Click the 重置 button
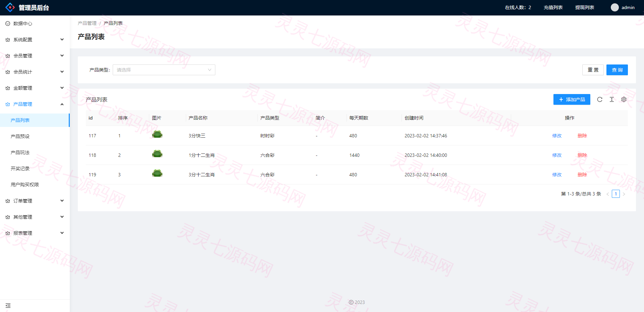The width and height of the screenshot is (644, 312). point(593,70)
